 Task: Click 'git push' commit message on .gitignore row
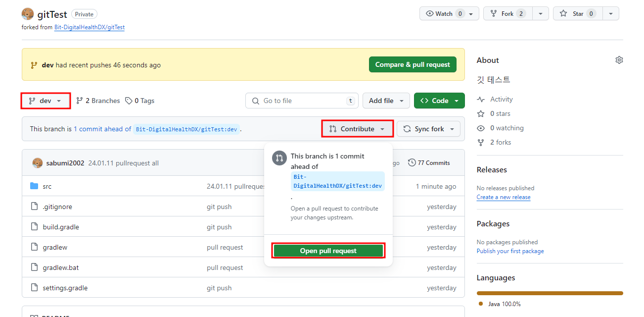tap(219, 207)
